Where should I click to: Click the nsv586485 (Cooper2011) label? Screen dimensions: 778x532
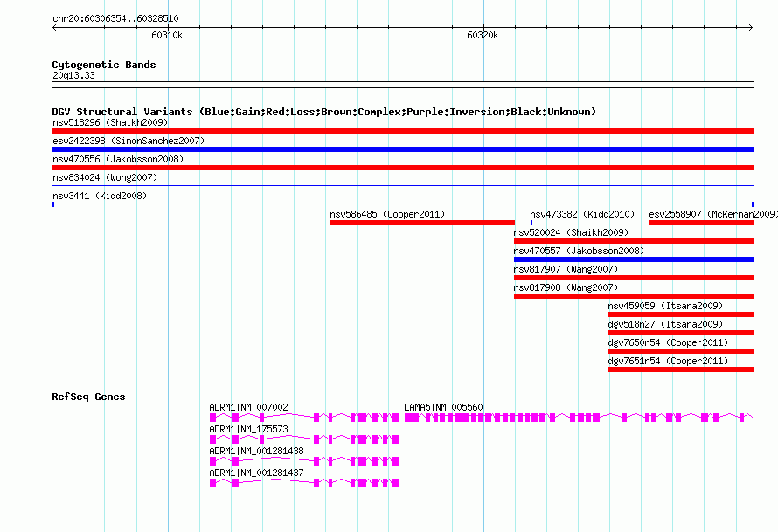coord(387,214)
